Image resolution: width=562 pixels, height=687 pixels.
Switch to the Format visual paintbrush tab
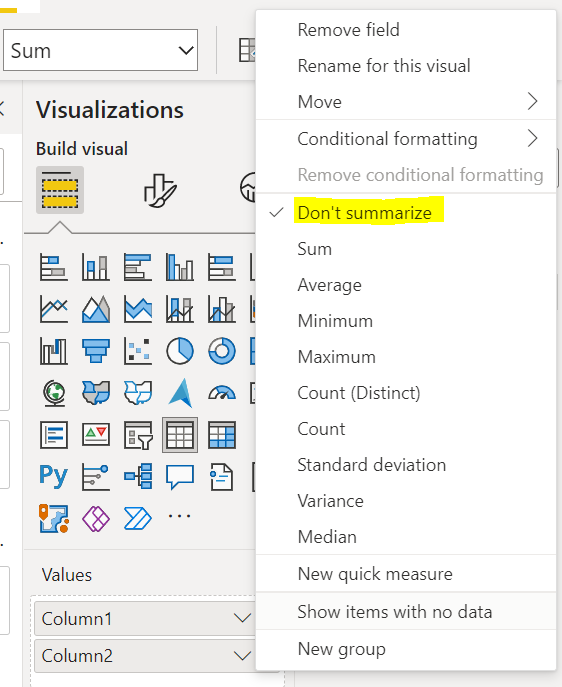tap(160, 190)
